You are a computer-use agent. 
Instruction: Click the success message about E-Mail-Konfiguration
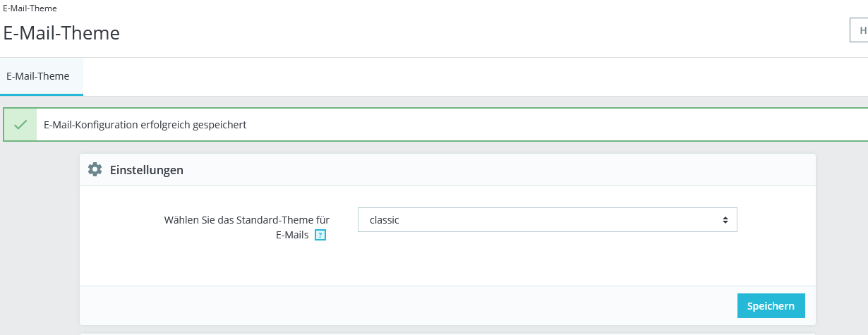coord(145,125)
